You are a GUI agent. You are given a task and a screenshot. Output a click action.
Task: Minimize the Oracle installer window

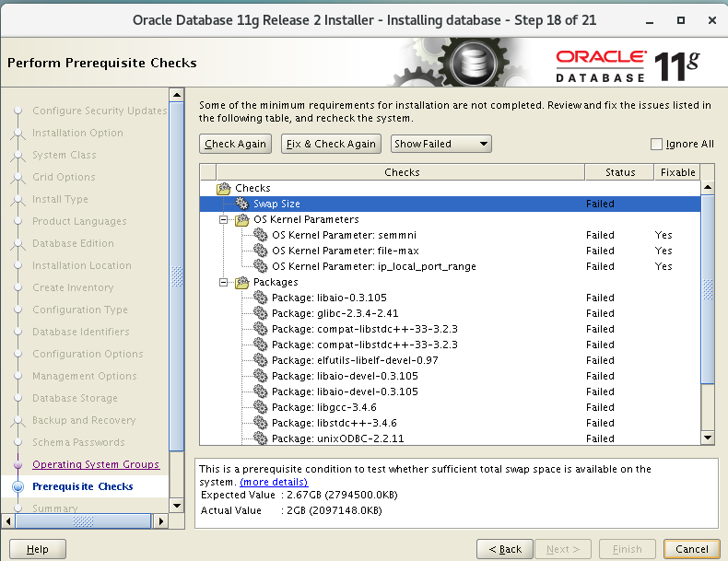click(650, 21)
